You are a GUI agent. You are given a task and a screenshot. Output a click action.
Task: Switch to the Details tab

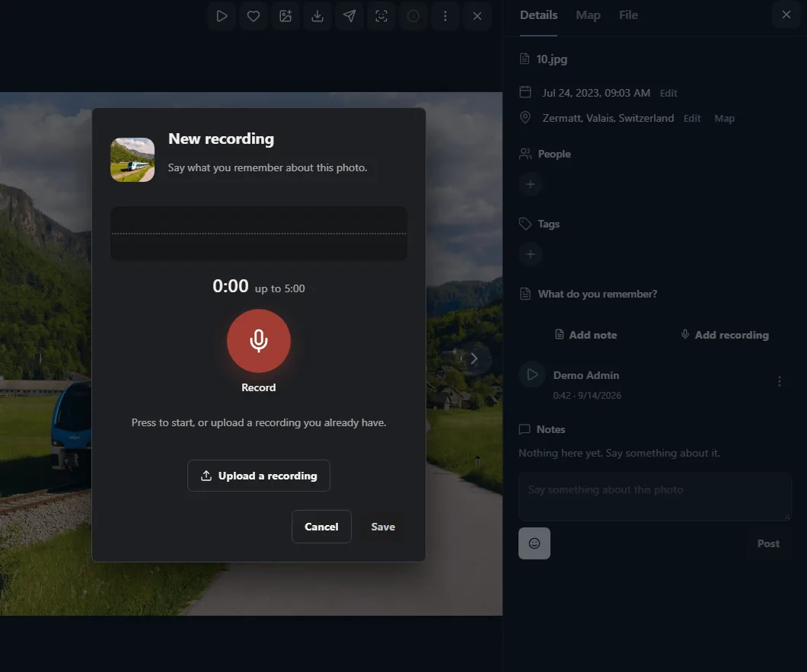point(538,15)
